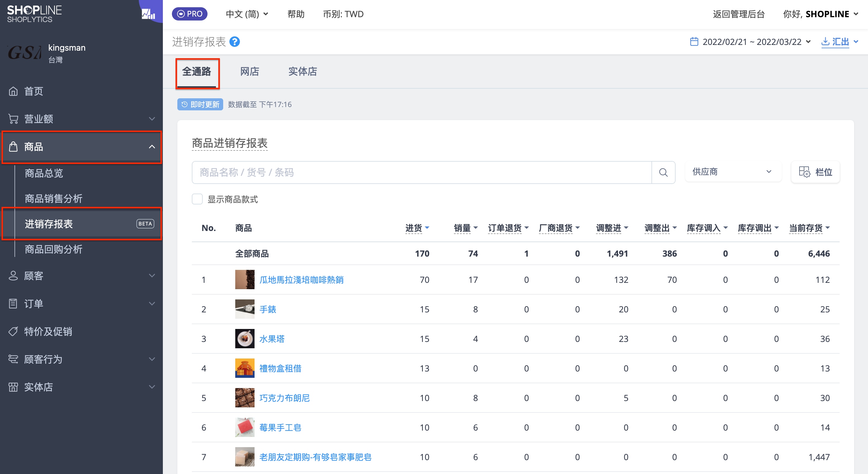Click the person icon for 顾客
This screenshot has height=474, width=868.
tap(13, 276)
